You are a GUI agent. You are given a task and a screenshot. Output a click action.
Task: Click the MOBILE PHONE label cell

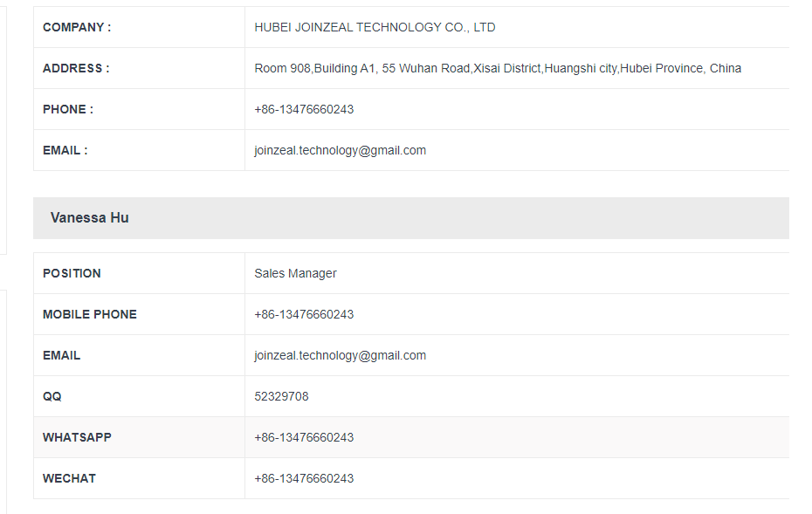click(140, 314)
